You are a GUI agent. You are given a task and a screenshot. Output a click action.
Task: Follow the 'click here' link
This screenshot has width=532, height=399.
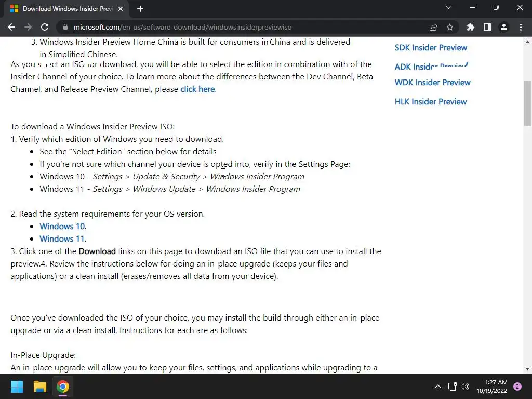pyautogui.click(x=197, y=89)
